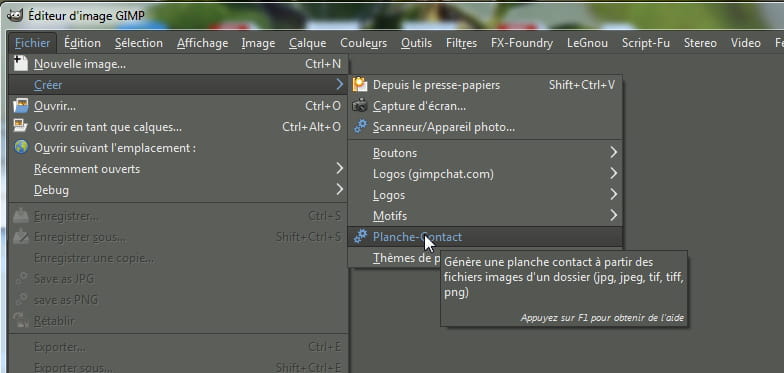Click the gears icon beside Scanneur/Appareil photo
Screen dimensions: 784x373
point(360,126)
